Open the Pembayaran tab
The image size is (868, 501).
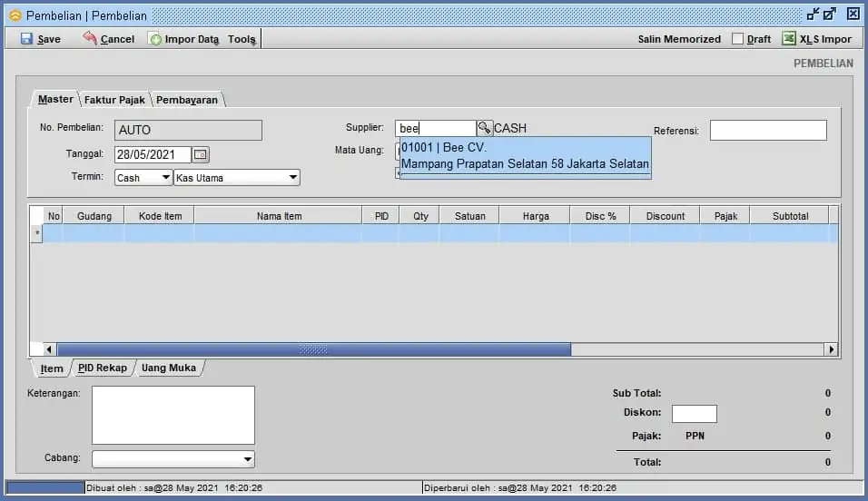point(187,100)
